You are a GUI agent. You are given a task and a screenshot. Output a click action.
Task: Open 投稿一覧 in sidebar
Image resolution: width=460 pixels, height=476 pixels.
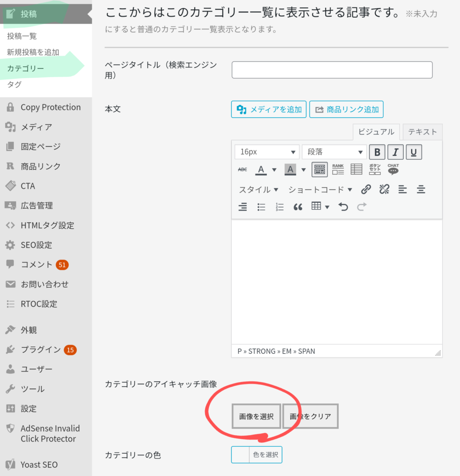pos(22,36)
